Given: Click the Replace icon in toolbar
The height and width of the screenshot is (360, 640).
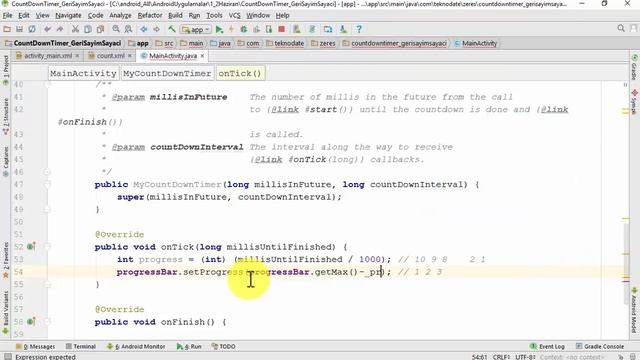Looking at the screenshot, I should [128, 29].
